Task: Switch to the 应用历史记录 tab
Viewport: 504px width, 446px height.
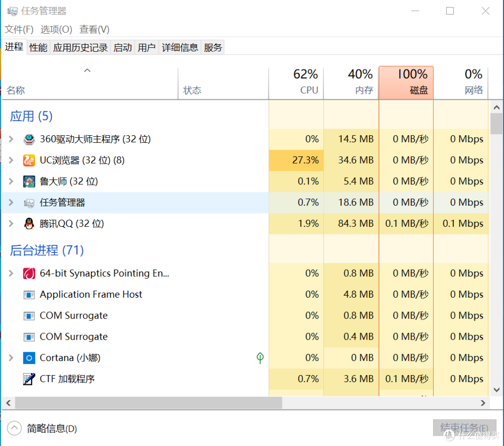Action: [80, 48]
